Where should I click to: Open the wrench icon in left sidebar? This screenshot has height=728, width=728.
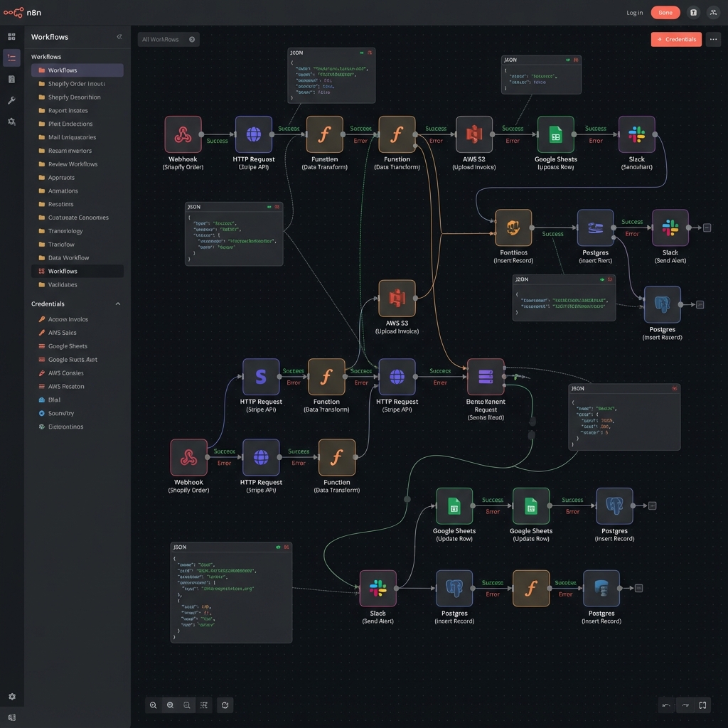click(11, 100)
